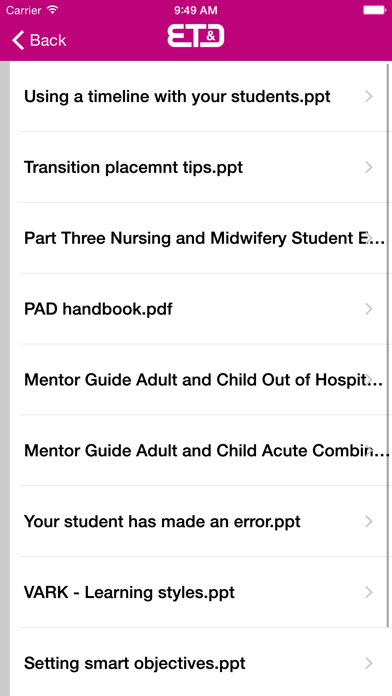Tap chevron beside Setting smart objectives
392x696 pixels.
(368, 664)
